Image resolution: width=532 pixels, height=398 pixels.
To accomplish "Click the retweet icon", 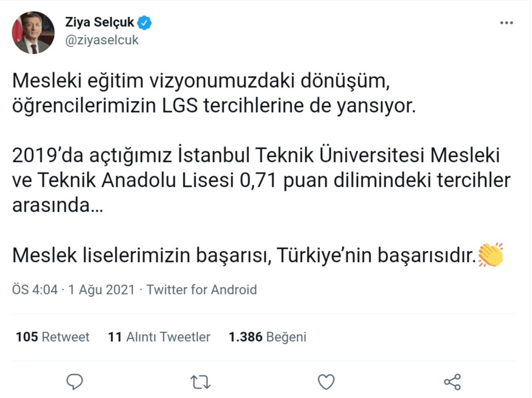I will pyautogui.click(x=200, y=381).
